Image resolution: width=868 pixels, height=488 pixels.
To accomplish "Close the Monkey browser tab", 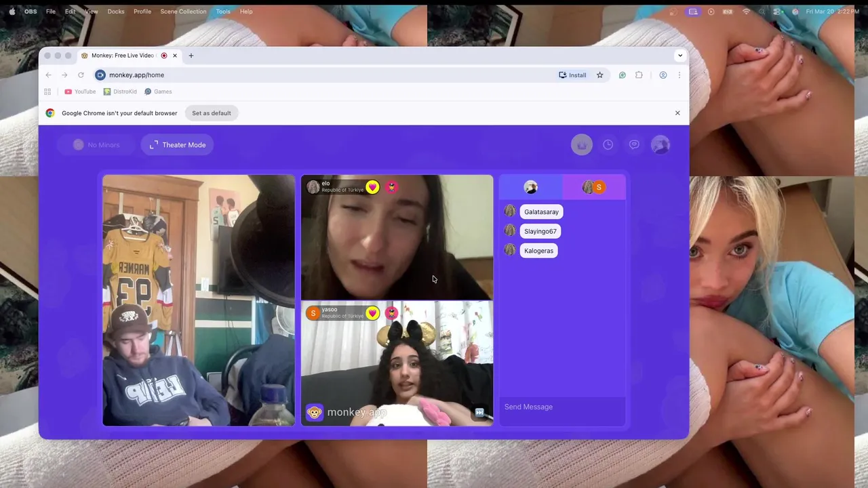I will (x=175, y=56).
